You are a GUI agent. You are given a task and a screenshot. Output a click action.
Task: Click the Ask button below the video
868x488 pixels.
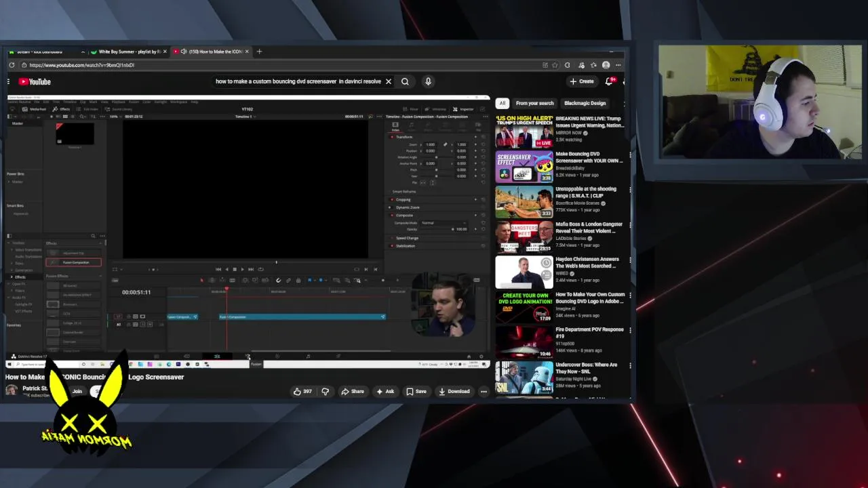(x=385, y=391)
